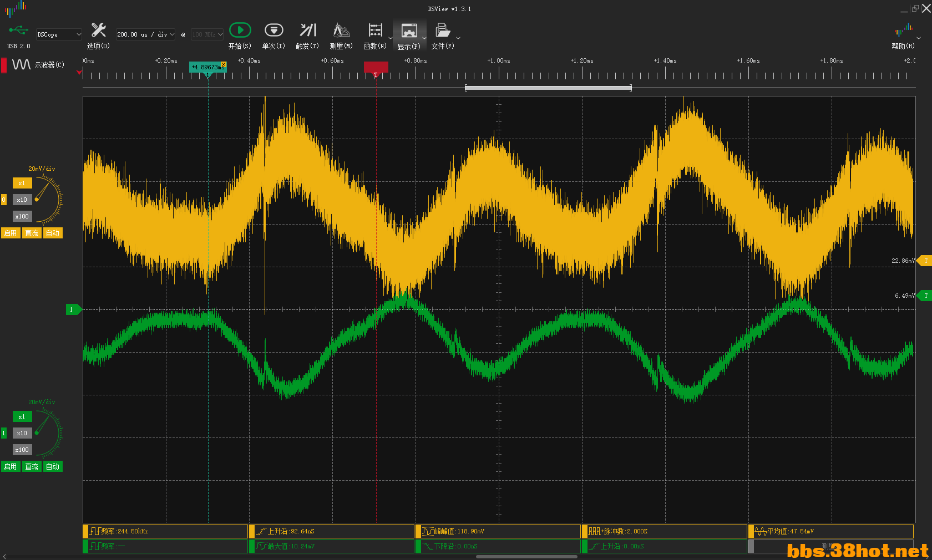Click the yellow 上升沿 92.64nS measurement
This screenshot has height=560, width=932.
[332, 531]
